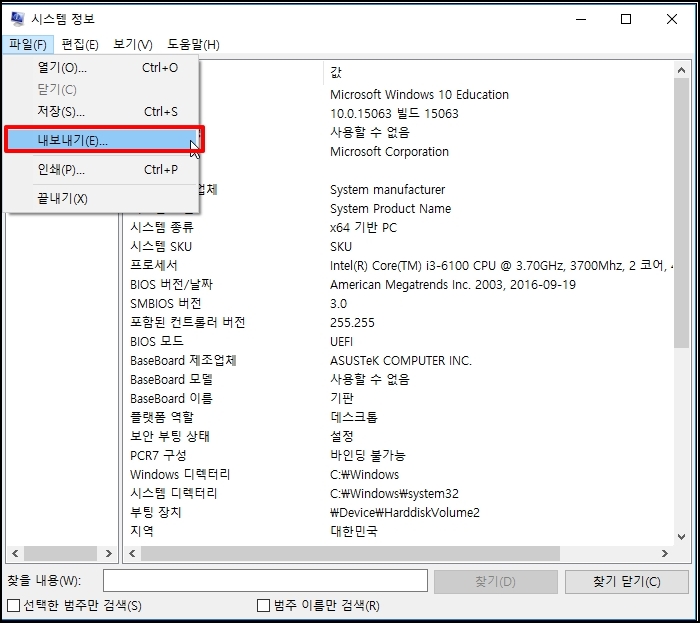Click the 255.255 value

click(x=352, y=323)
